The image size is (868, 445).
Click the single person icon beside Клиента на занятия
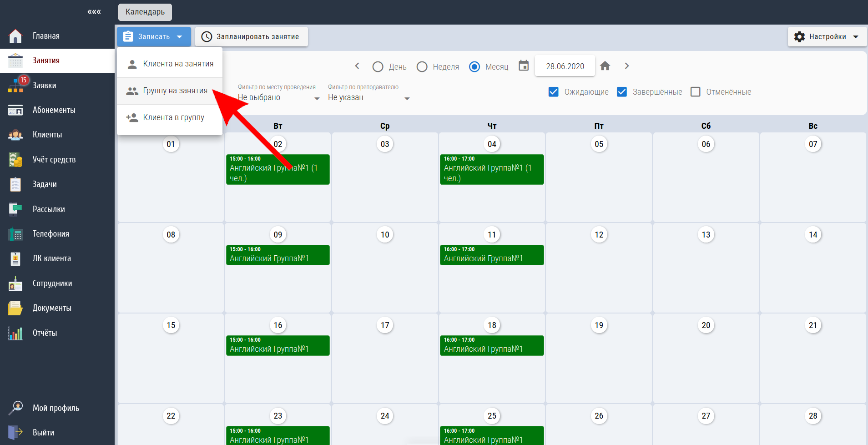coord(132,64)
